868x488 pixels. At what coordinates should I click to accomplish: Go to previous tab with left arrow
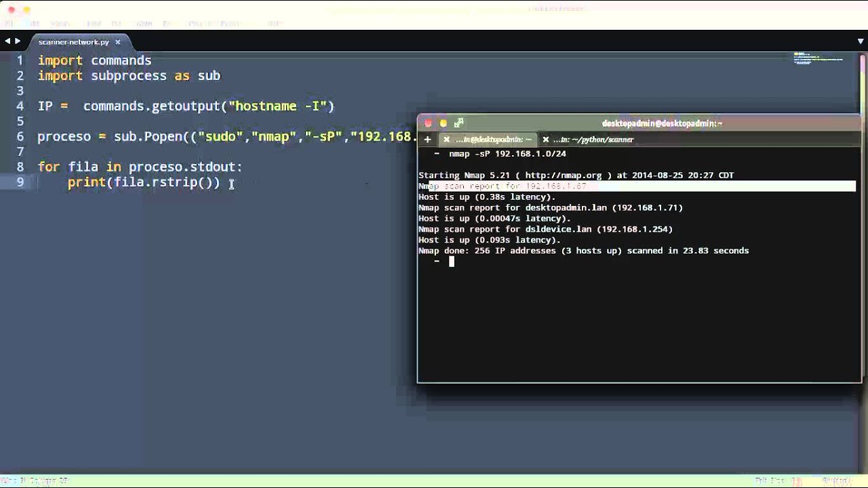[x=7, y=41]
